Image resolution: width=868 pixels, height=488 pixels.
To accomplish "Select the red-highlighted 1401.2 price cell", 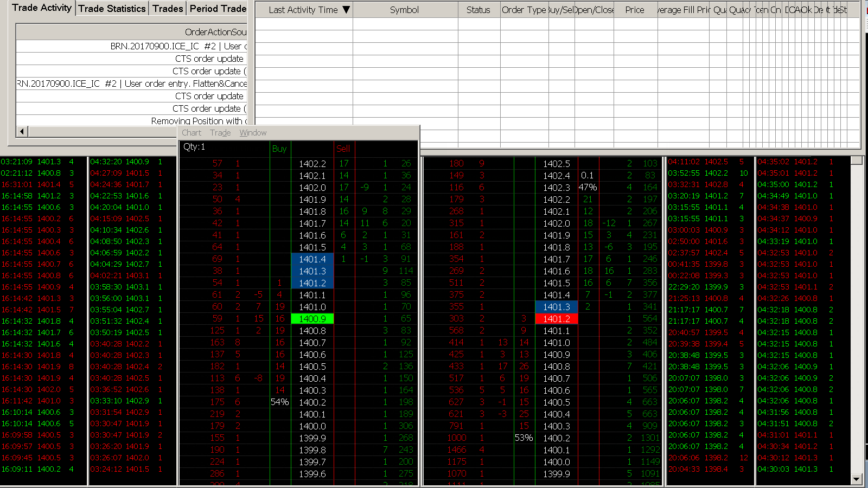I will pos(557,319).
